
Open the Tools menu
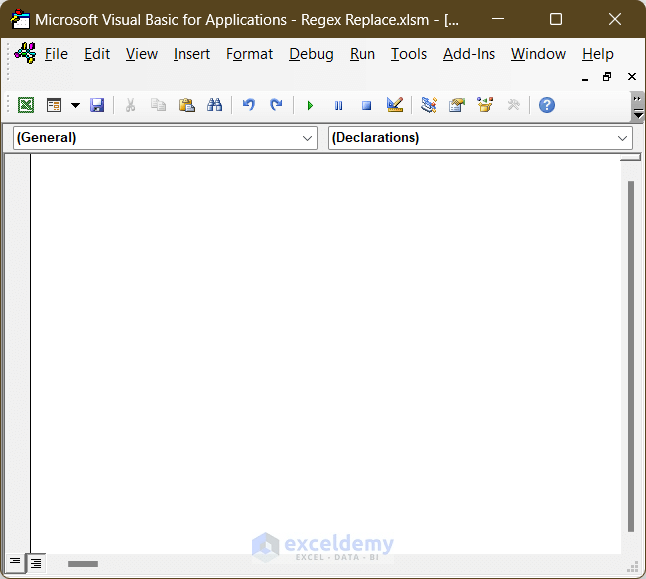409,54
